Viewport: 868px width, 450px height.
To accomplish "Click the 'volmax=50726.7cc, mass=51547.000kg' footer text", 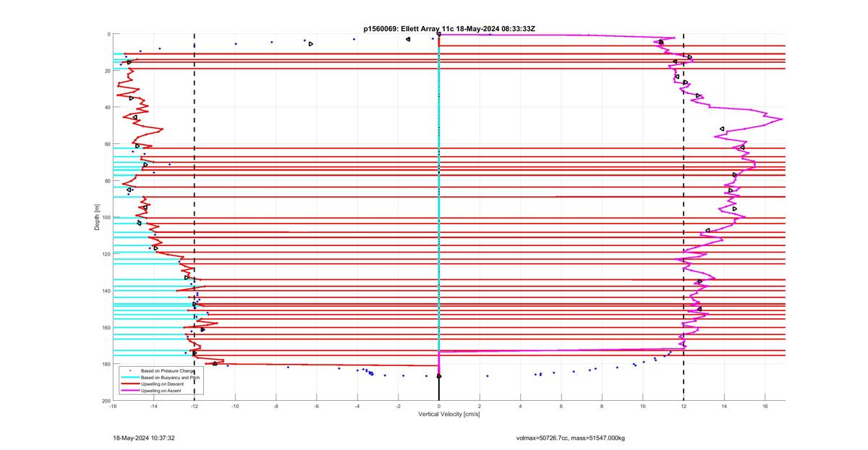I will point(570,438).
